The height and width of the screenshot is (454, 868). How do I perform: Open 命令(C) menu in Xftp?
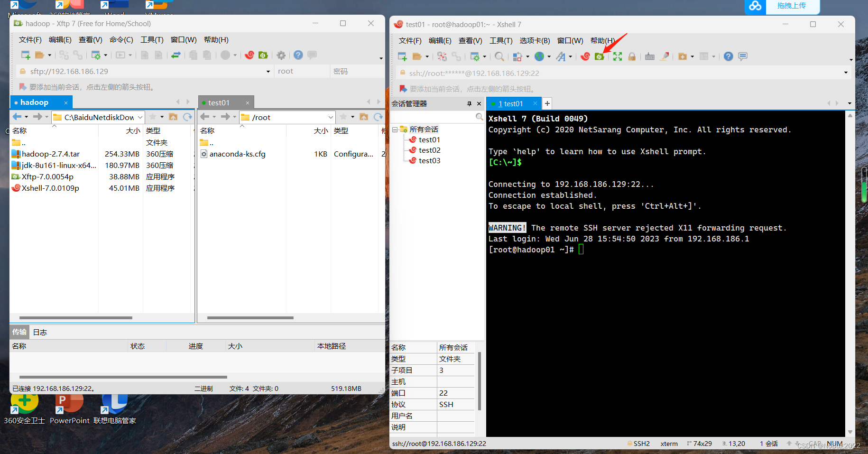[x=121, y=40]
